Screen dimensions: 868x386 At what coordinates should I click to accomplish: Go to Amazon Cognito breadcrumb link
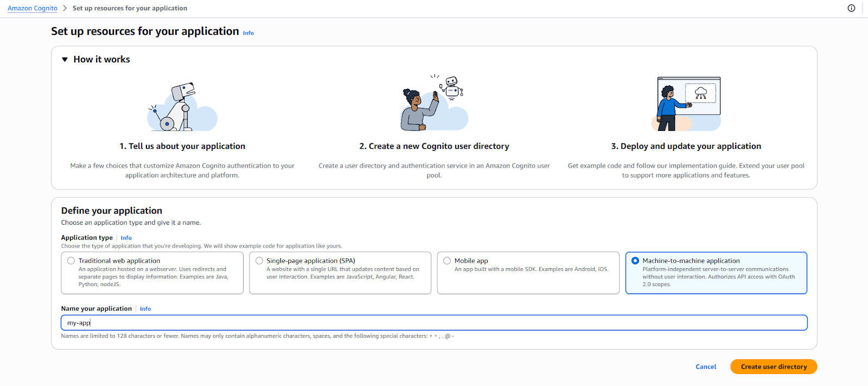(33, 8)
